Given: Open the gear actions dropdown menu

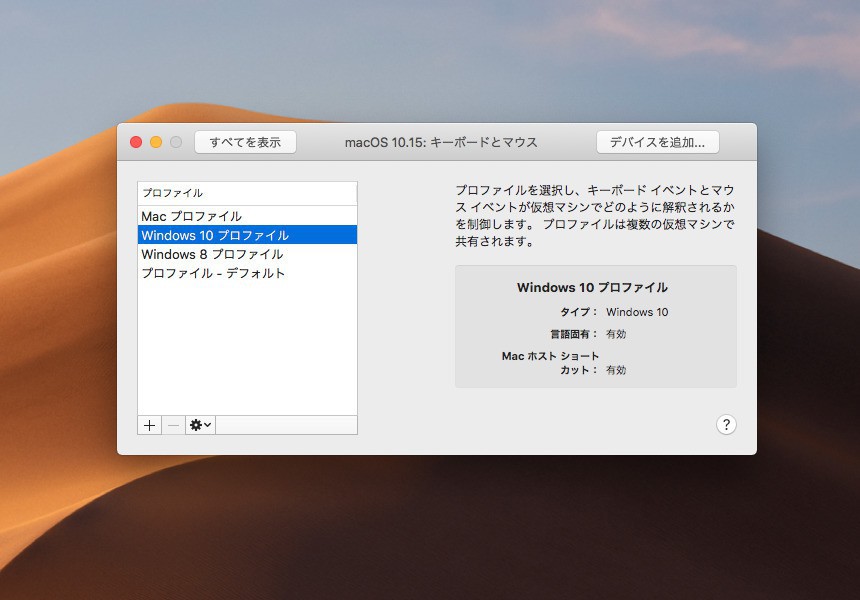Looking at the screenshot, I should coord(200,425).
